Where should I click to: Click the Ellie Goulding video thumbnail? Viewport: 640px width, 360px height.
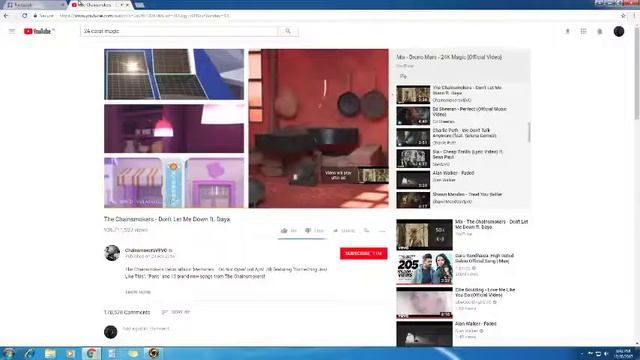pyautogui.click(x=424, y=302)
